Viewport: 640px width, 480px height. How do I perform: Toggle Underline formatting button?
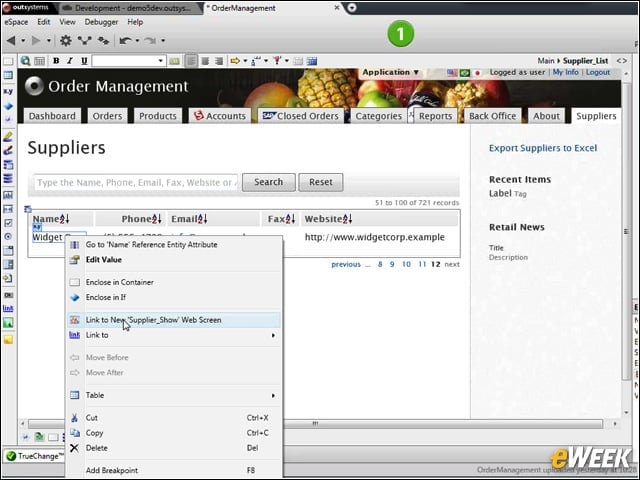coord(84,61)
